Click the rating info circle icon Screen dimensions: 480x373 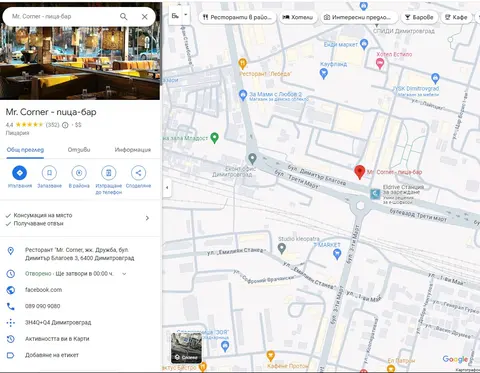click(65, 125)
